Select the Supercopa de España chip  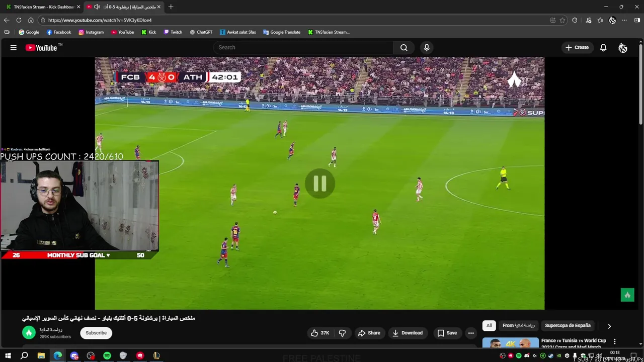pos(568,325)
